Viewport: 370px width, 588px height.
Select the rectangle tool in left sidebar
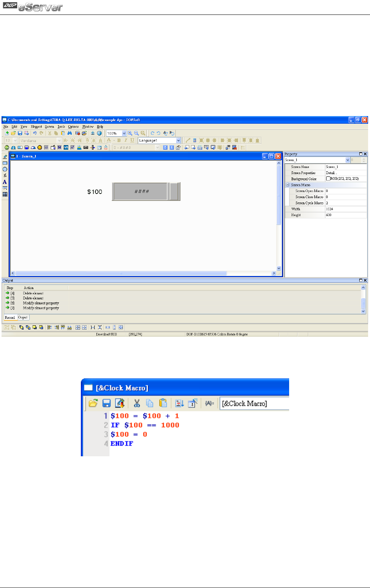5,163
